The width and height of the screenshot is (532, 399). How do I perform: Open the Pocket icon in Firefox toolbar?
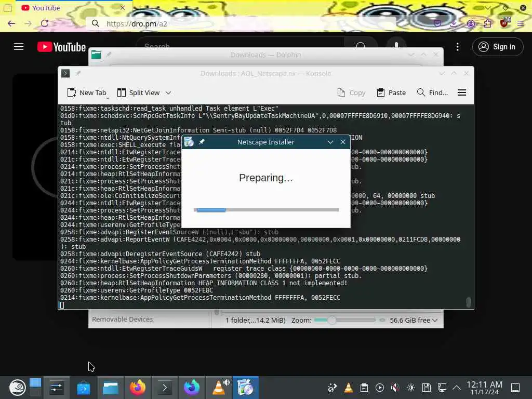(x=437, y=23)
